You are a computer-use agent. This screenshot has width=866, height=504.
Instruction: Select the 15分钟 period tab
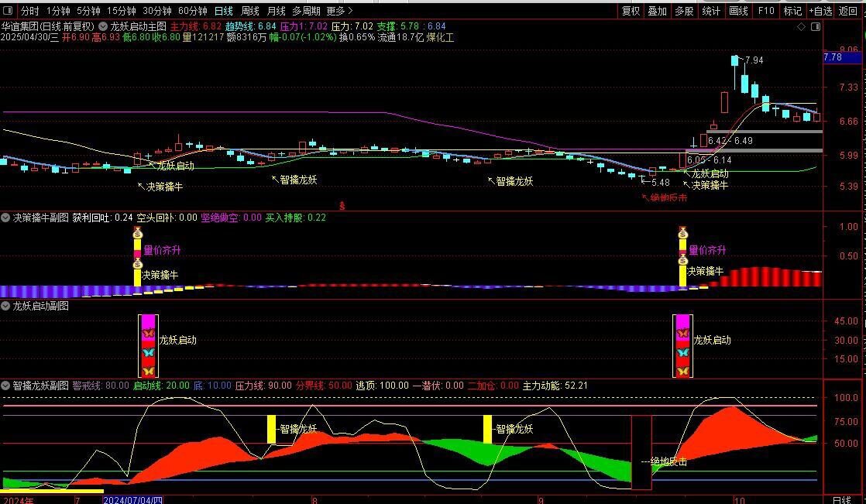point(122,11)
